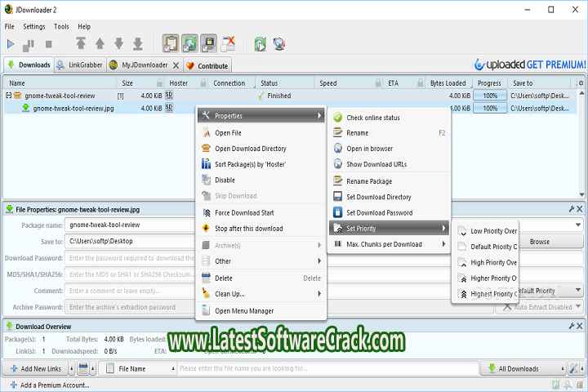Move selected item down one position
Screen dimensions: 588x392
tap(119, 43)
